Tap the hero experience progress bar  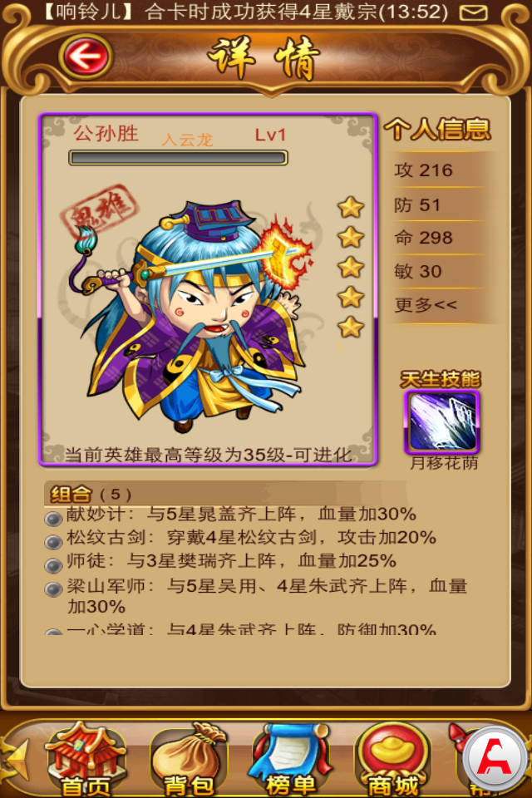[178, 158]
